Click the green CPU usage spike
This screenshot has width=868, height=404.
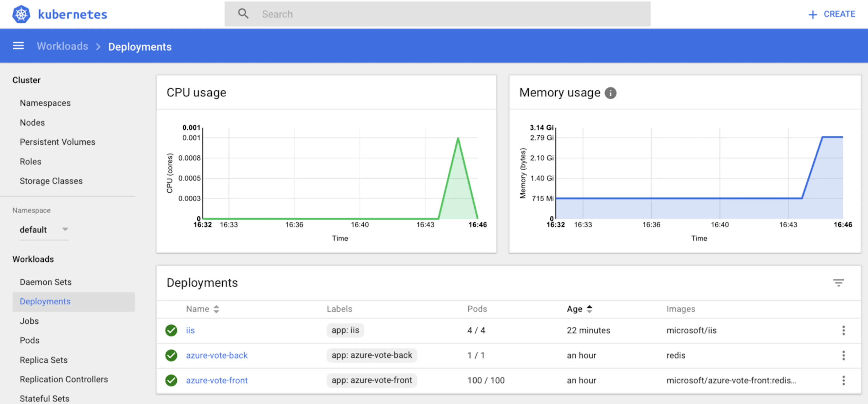point(458,179)
